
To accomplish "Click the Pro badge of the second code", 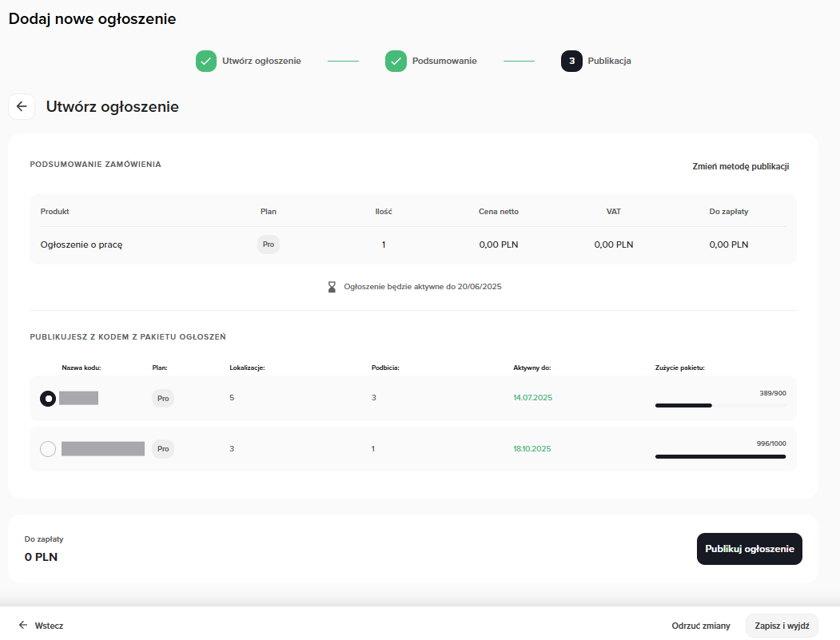I will click(x=163, y=449).
